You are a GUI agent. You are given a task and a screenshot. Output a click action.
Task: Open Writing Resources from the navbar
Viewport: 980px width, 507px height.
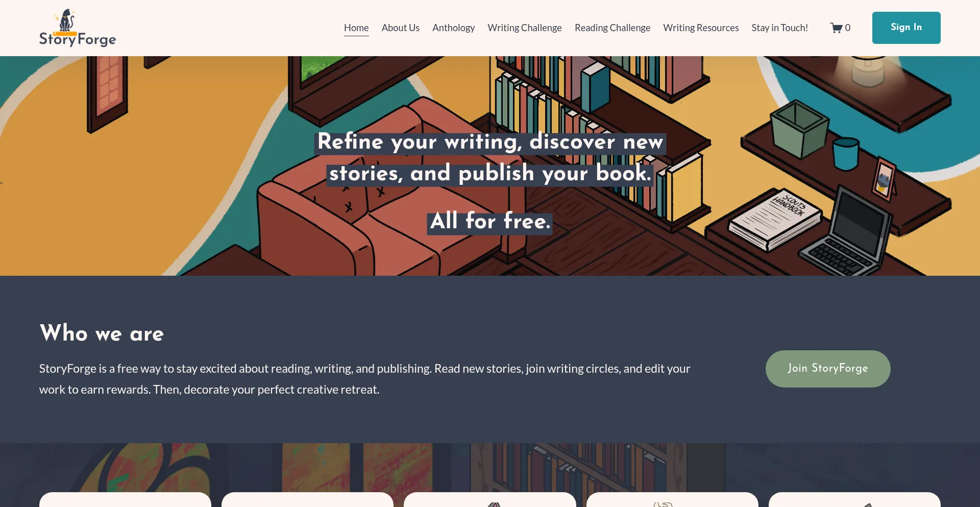click(x=701, y=28)
